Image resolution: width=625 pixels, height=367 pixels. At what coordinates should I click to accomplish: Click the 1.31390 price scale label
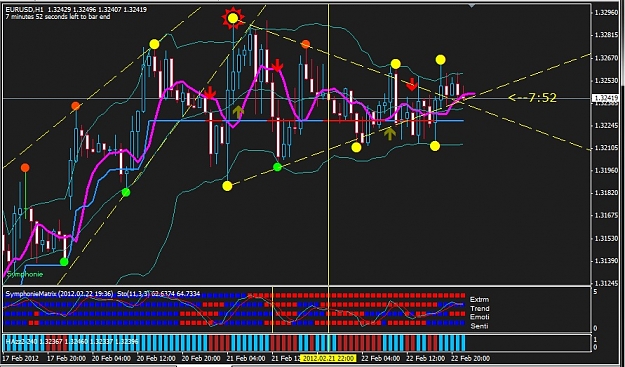click(x=606, y=261)
